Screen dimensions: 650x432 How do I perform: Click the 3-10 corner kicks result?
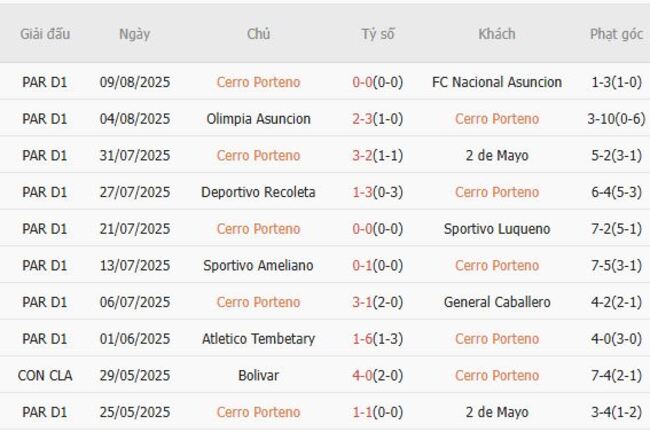[x=602, y=119]
